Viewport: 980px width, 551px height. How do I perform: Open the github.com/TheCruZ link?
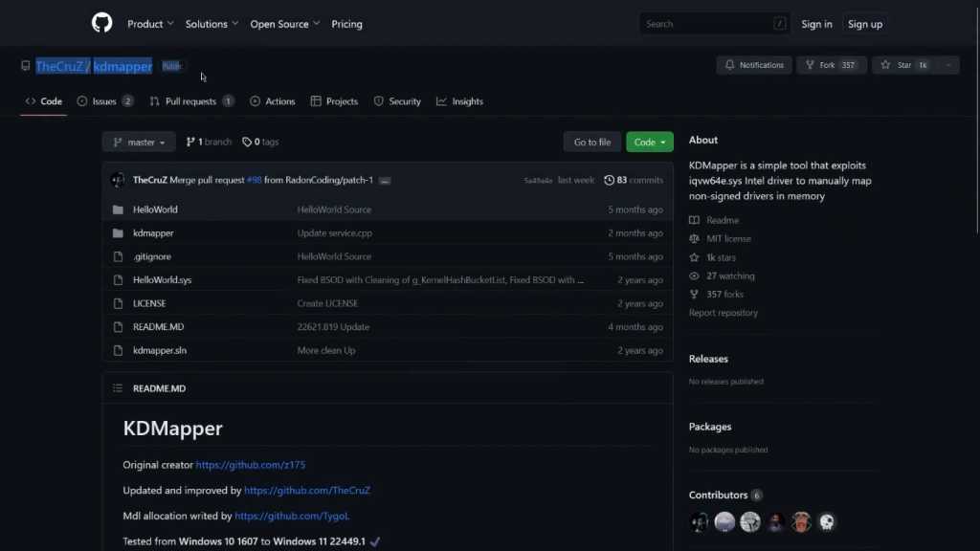point(307,491)
